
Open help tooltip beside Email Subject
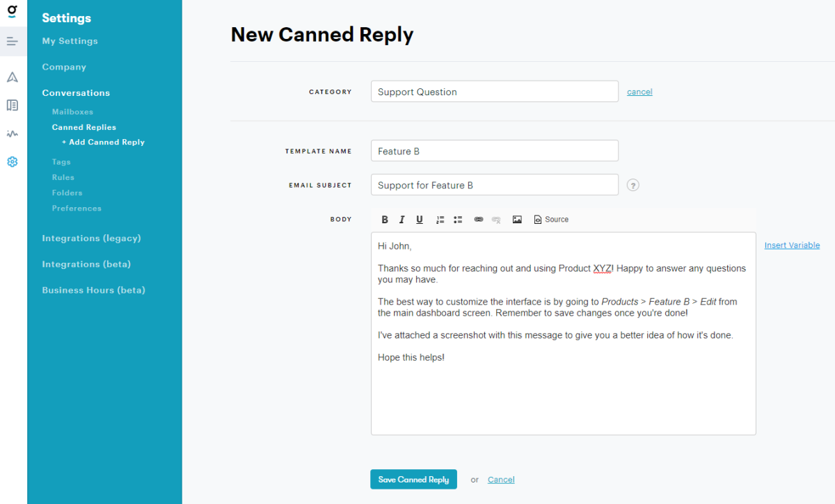(x=633, y=185)
